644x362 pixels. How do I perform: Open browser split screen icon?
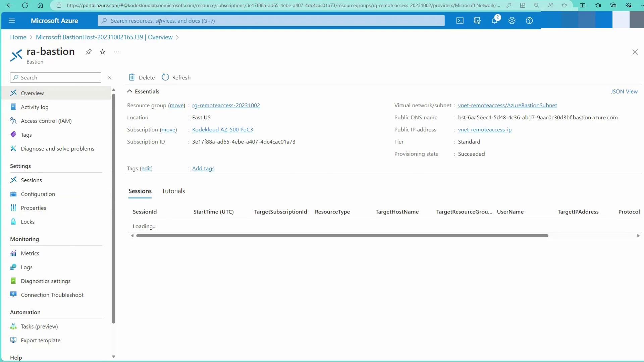pyautogui.click(x=583, y=5)
